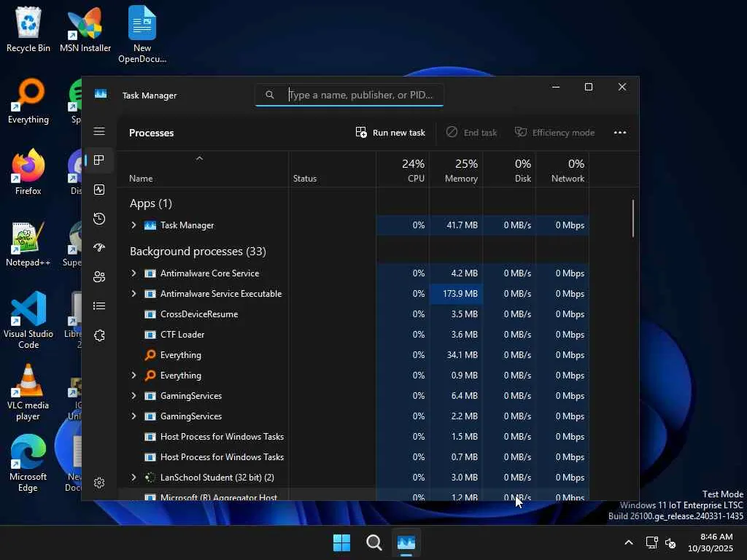
Task: Select CrossDeviceResume process row
Action: (x=352, y=314)
